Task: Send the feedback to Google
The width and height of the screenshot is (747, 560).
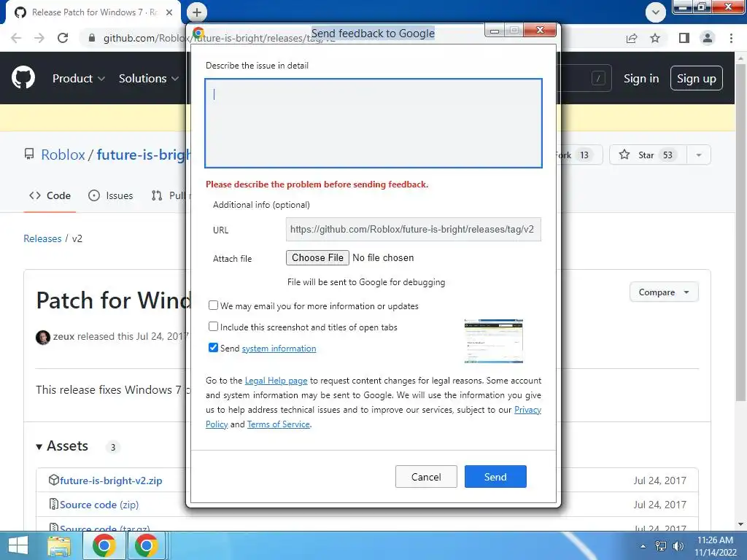Action: coord(495,477)
